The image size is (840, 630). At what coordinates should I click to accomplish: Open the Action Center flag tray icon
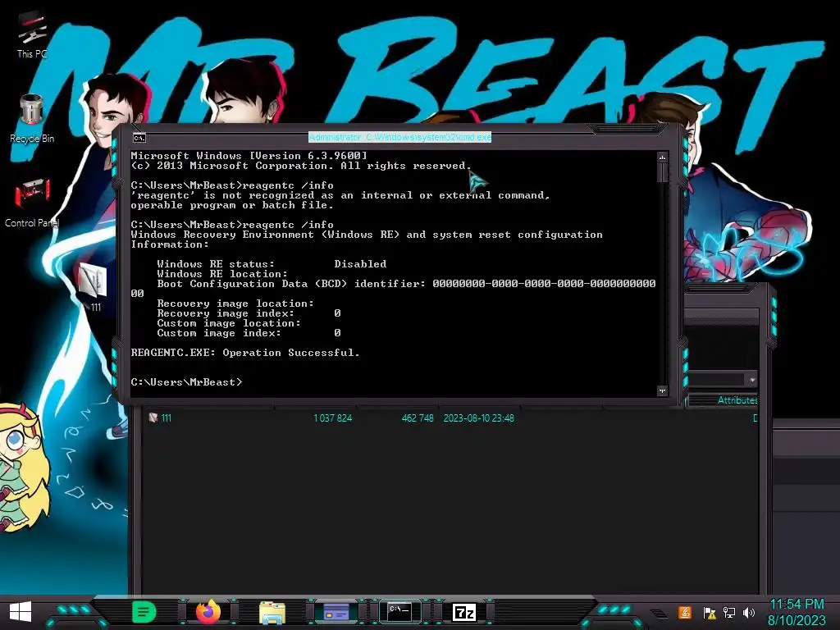point(710,613)
